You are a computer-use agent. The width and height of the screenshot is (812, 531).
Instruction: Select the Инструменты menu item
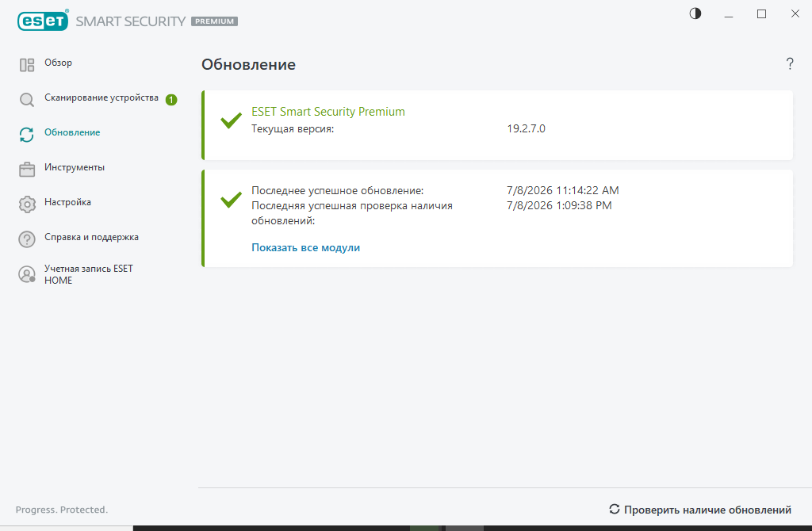click(x=75, y=167)
